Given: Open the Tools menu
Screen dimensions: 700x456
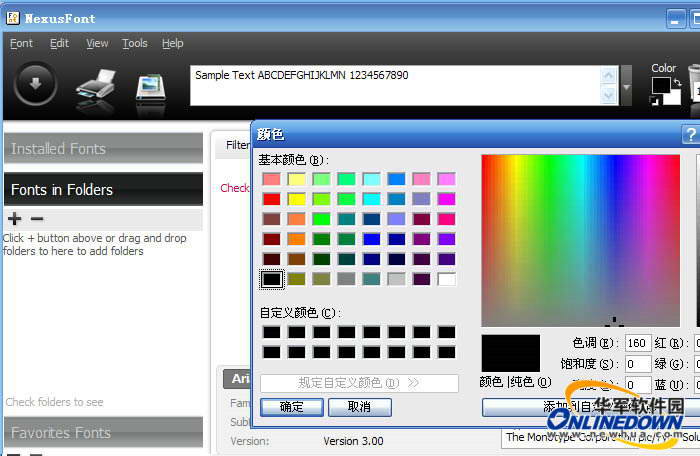Looking at the screenshot, I should [135, 43].
